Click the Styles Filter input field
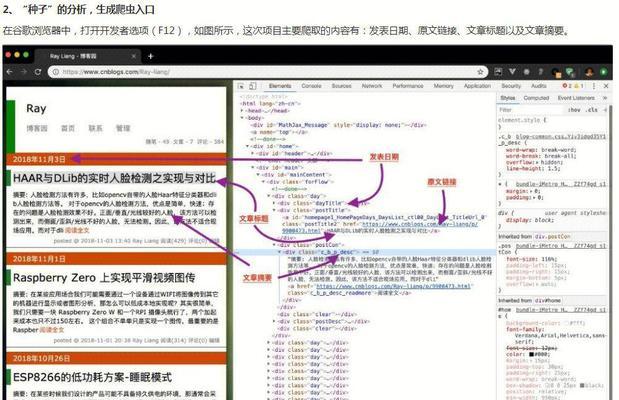This screenshot has width=619, height=400. (529, 110)
